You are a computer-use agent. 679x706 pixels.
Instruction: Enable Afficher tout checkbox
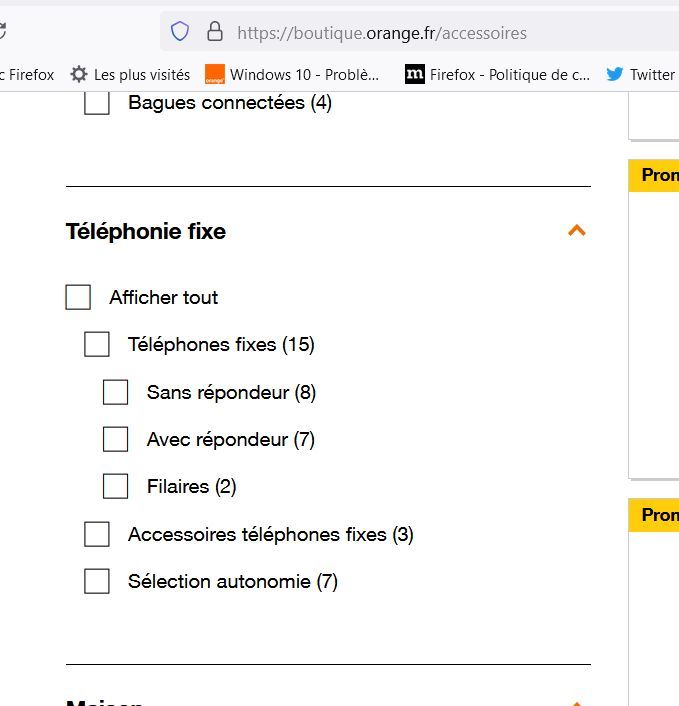point(78,297)
